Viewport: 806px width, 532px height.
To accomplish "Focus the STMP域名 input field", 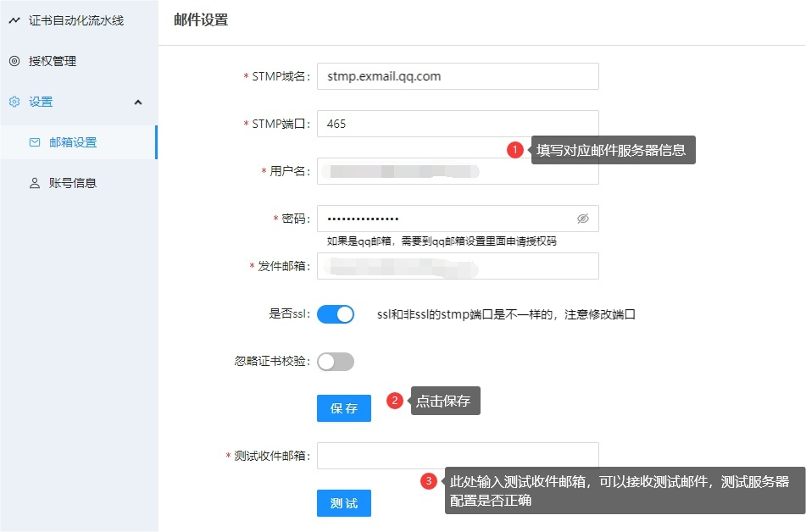I will 458,76.
